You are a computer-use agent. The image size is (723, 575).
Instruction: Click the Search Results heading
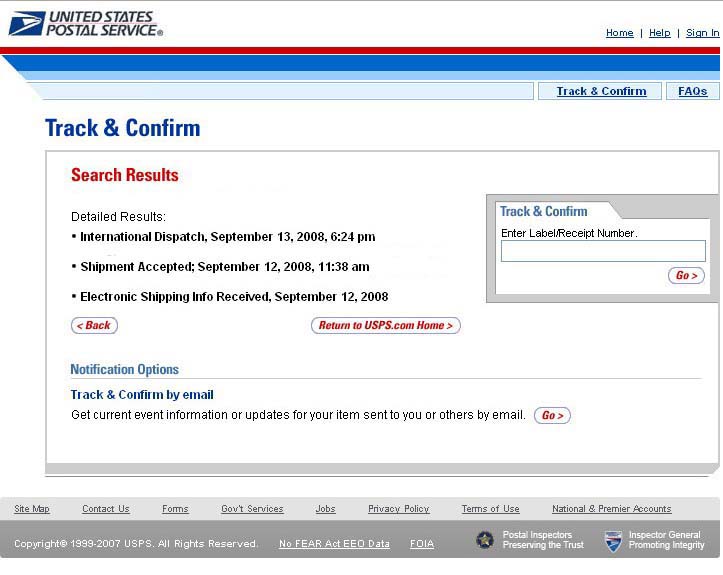coord(124,175)
